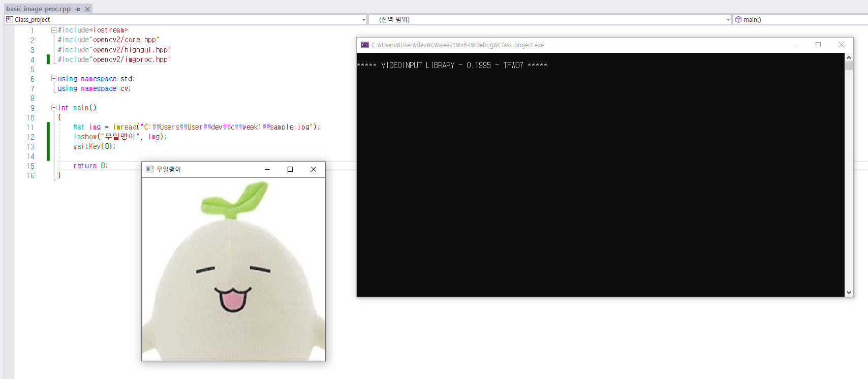868x379 pixels.
Task: Click the main() cube icon in the navigation bar
Action: 738,19
